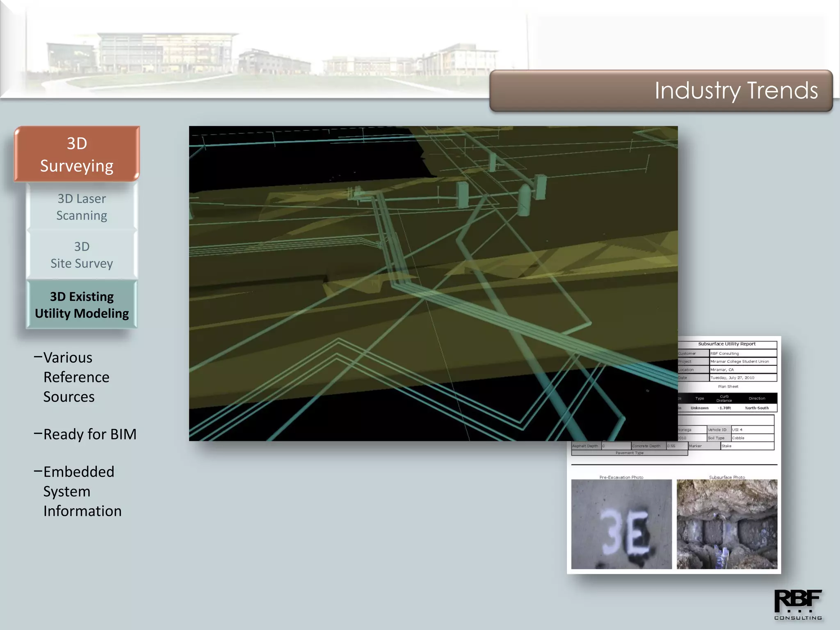Image resolution: width=840 pixels, height=630 pixels.
Task: Click the Miramar, CA location cell
Action: coord(743,370)
